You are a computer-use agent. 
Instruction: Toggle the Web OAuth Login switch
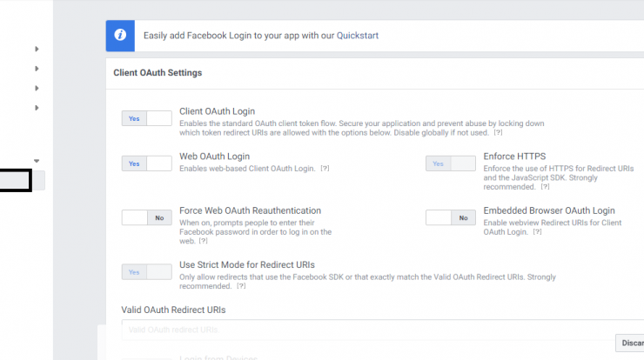[x=146, y=163]
